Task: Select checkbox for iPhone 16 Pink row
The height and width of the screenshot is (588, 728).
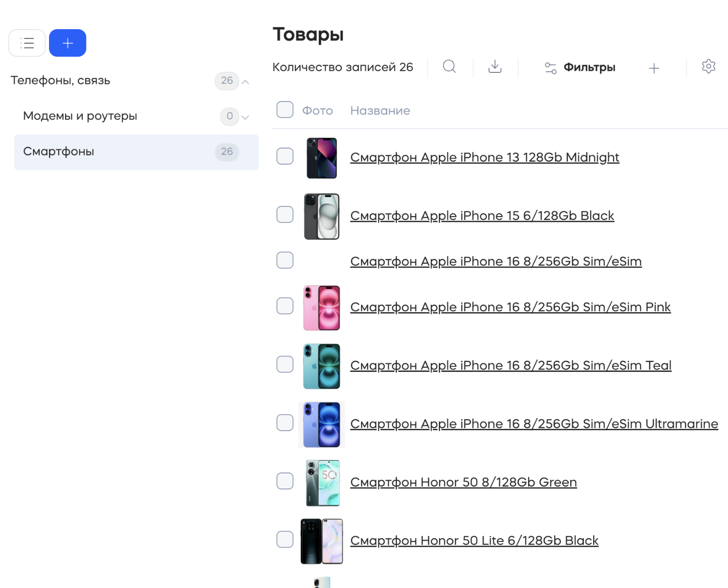Action: coord(285,306)
